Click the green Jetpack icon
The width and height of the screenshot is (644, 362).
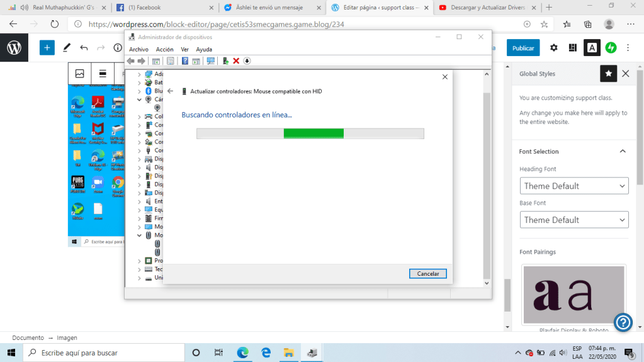click(x=611, y=48)
